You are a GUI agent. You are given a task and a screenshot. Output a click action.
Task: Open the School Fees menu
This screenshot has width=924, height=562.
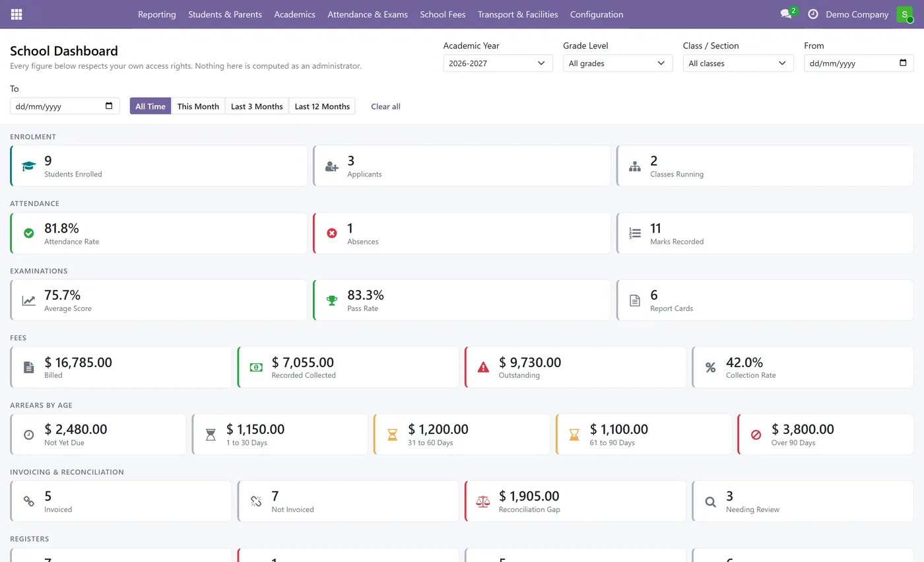[x=443, y=15]
